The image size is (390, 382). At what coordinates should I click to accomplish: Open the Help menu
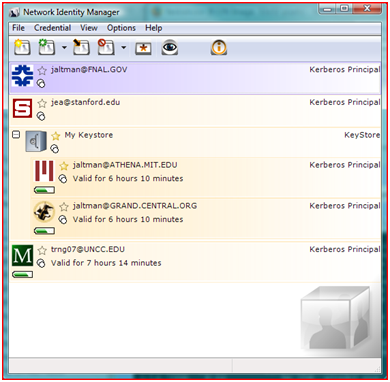click(x=154, y=28)
